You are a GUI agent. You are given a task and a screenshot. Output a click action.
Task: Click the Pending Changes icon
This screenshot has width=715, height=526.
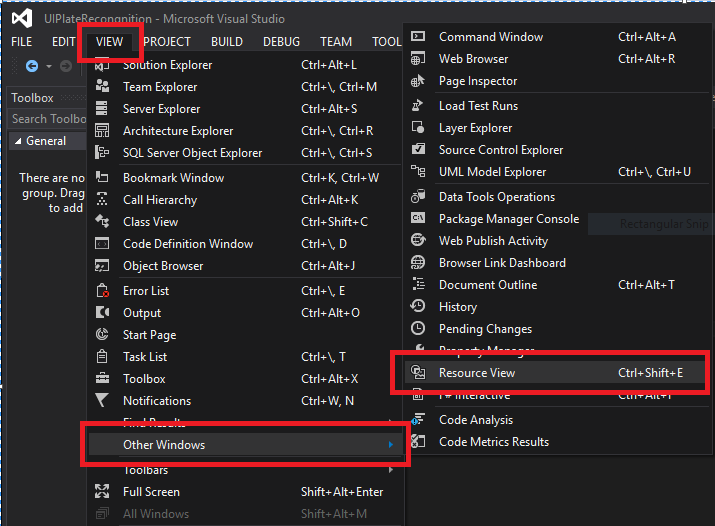click(418, 328)
